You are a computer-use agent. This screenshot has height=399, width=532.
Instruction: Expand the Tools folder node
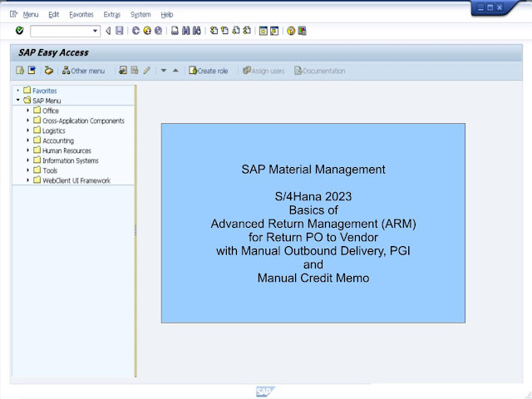[x=27, y=170]
